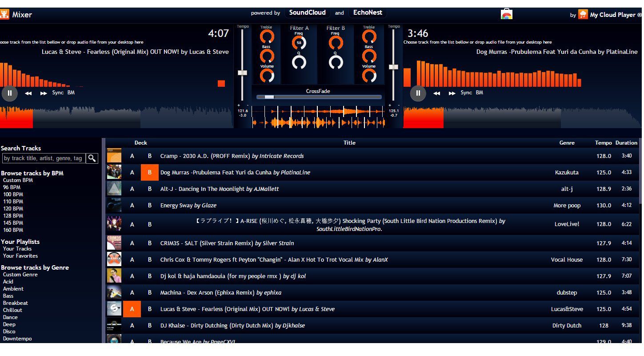
Task: Browse the Ambient genre
Action: pos(13,289)
